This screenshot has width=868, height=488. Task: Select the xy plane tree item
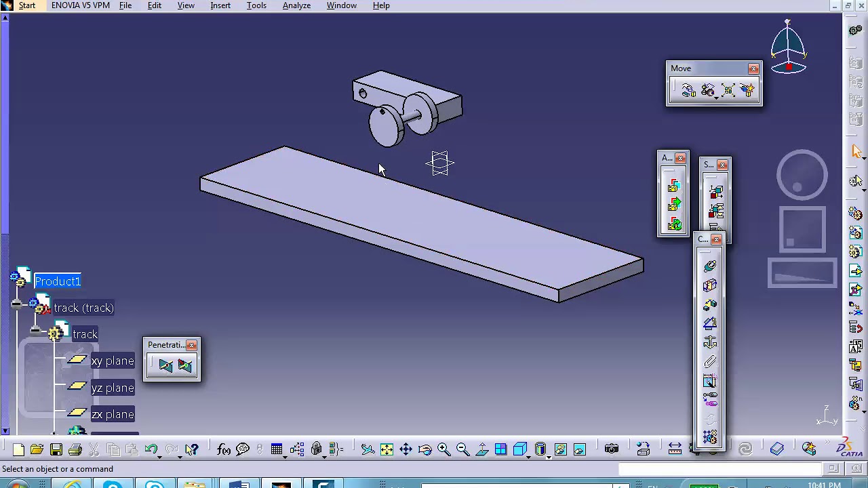tap(113, 361)
